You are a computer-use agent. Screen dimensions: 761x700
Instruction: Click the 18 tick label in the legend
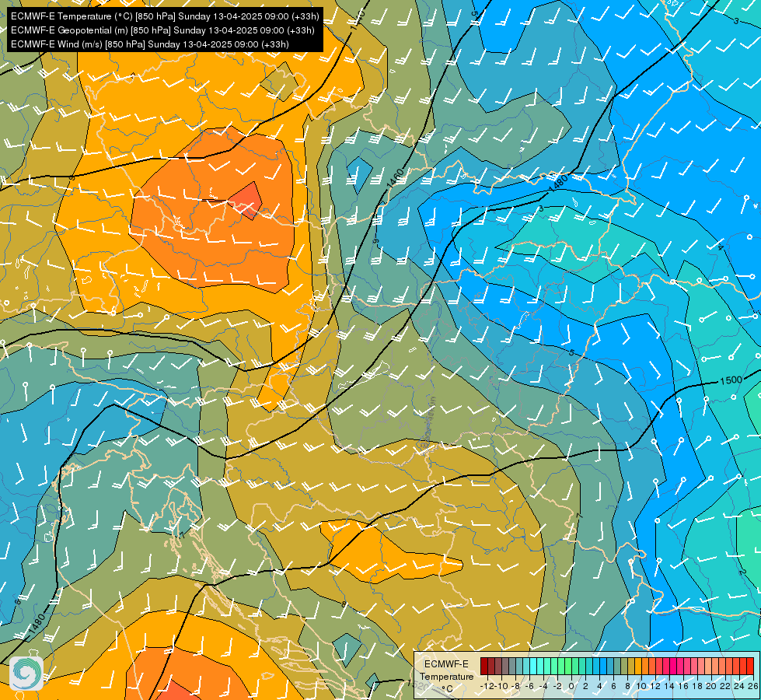tap(697, 686)
